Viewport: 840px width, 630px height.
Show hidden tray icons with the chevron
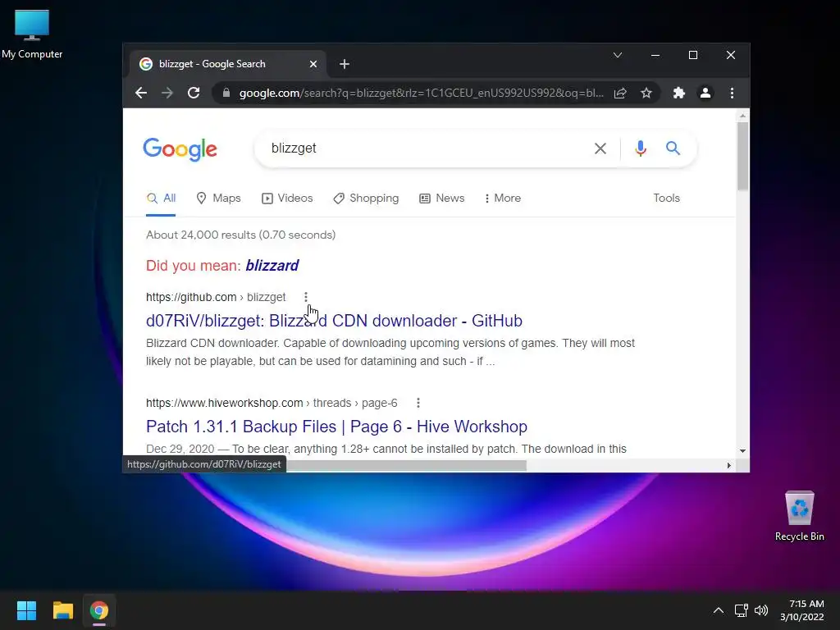point(719,610)
